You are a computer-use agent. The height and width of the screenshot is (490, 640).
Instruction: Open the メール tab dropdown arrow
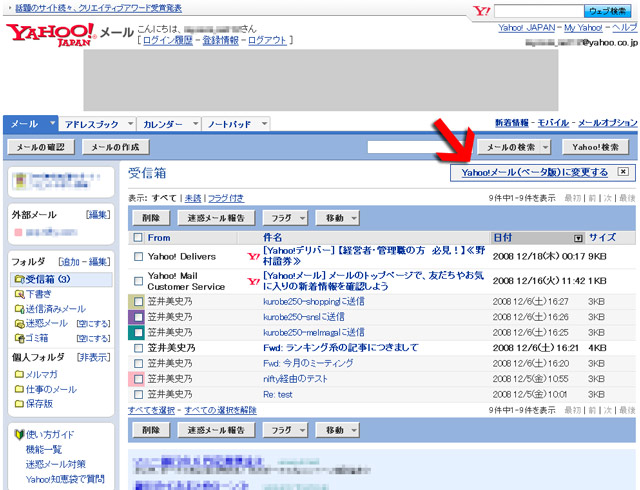coord(52,123)
